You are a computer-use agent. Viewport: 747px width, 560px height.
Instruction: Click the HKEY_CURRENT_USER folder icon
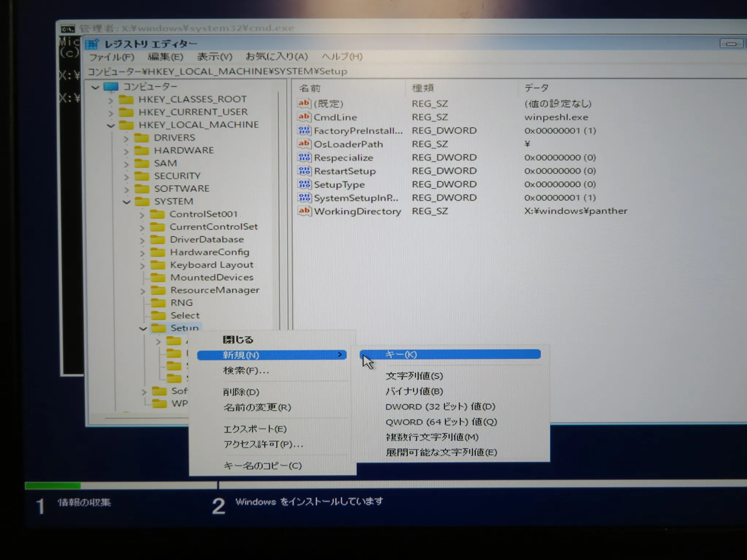(x=126, y=112)
